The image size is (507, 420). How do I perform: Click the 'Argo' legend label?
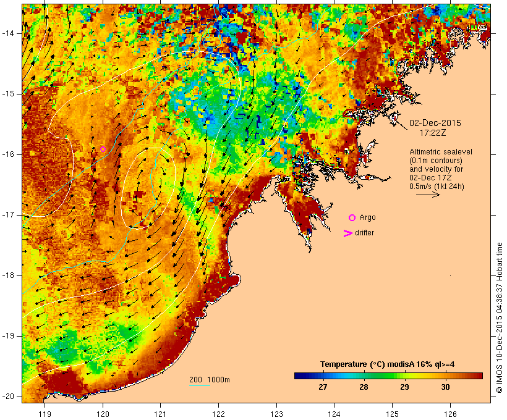coord(368,218)
